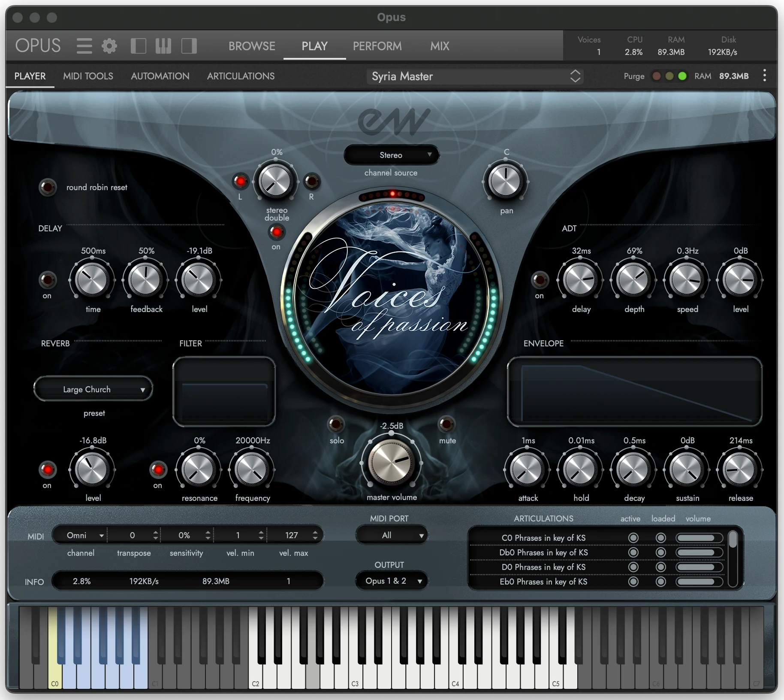Toggle the left sidebar panel icon

(x=138, y=46)
